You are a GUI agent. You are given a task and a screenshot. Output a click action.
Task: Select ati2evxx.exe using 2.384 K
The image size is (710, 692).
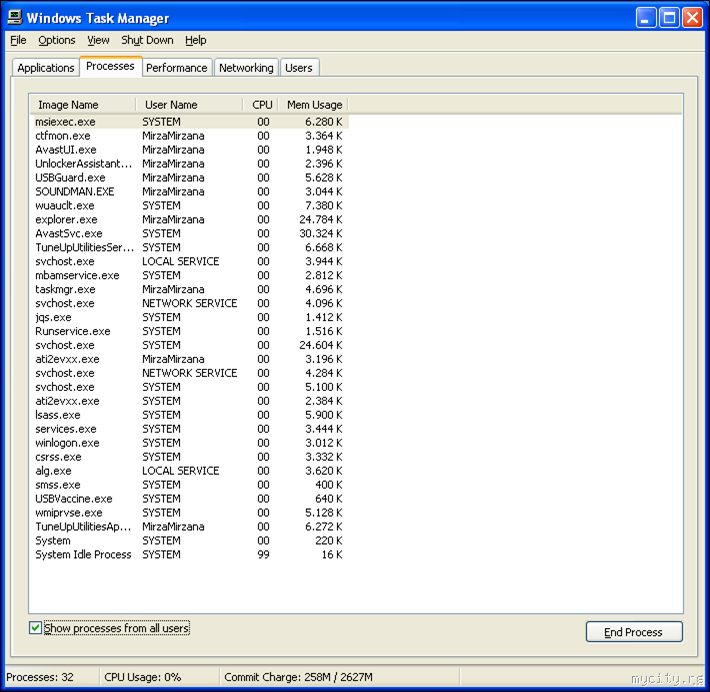[x=189, y=401]
